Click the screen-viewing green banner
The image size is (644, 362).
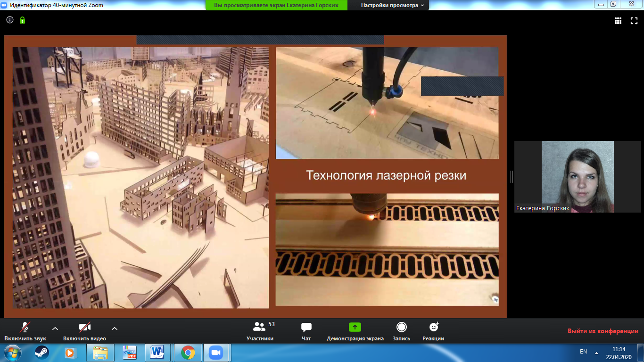(x=276, y=5)
